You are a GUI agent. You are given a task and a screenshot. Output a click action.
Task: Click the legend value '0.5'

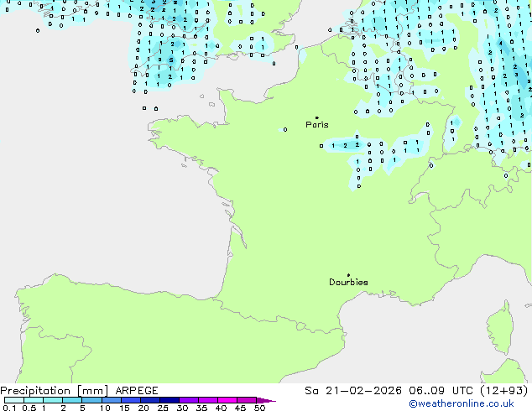tap(29, 408)
